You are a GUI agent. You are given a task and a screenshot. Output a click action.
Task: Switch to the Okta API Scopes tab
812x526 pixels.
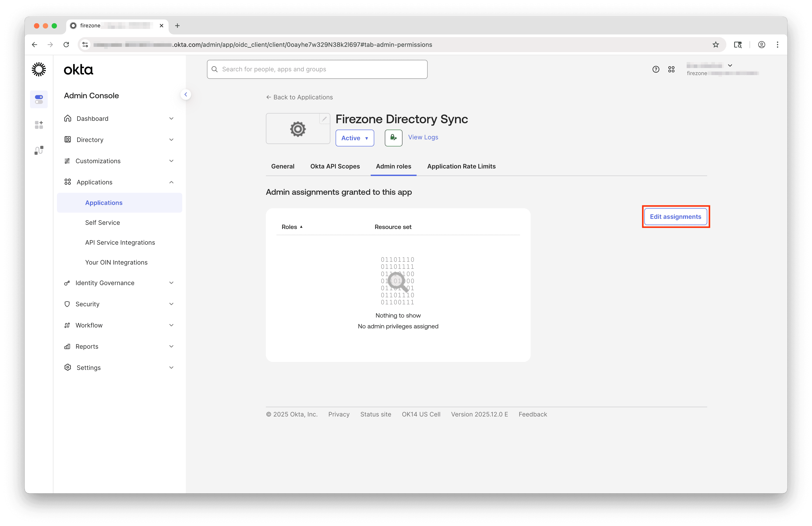tap(335, 166)
